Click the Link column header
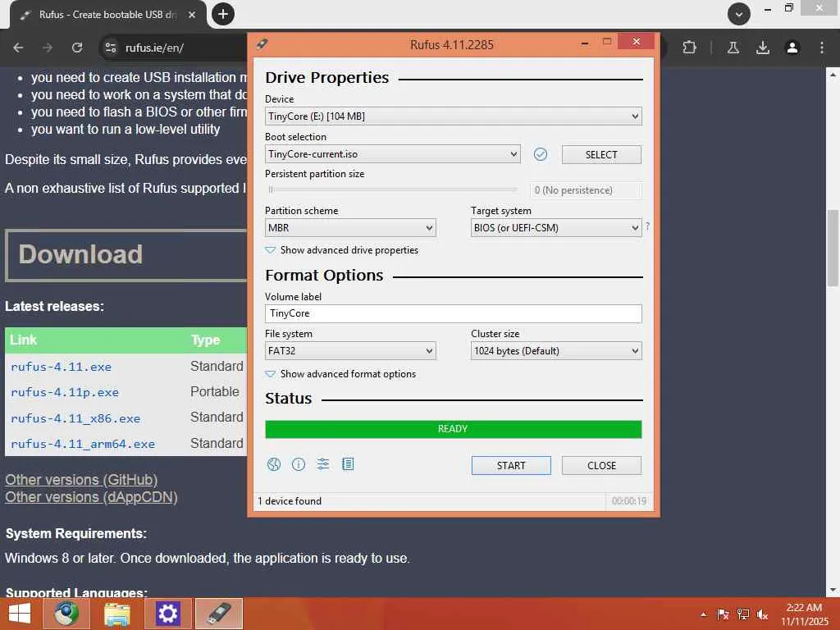 [x=23, y=340]
